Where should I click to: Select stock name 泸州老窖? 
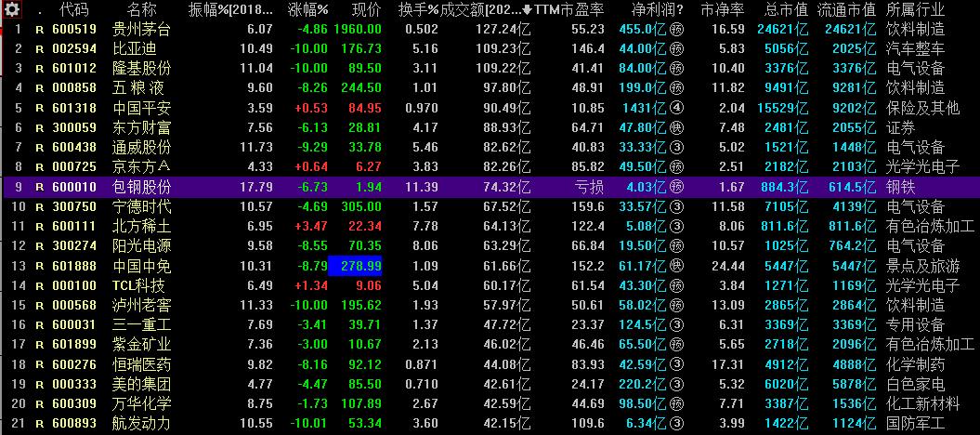click(x=142, y=305)
